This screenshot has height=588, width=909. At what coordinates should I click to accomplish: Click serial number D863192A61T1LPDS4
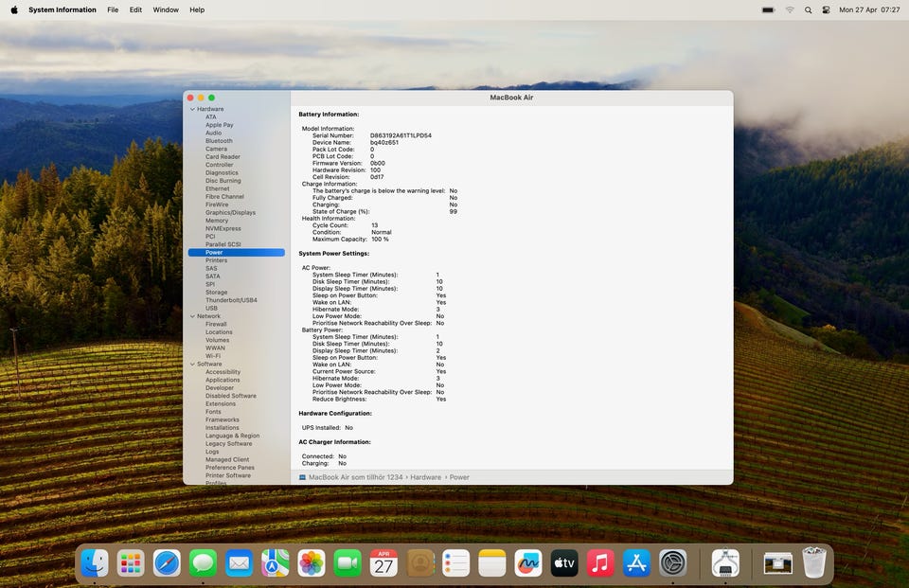(x=401, y=135)
